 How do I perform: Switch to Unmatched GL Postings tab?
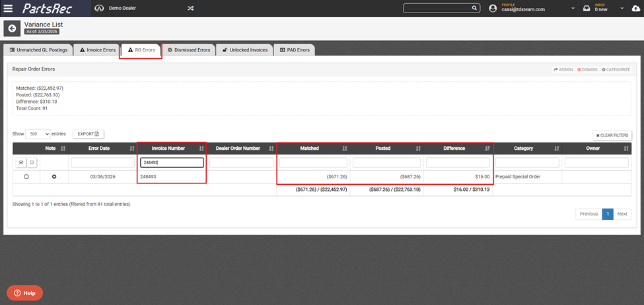coord(38,50)
